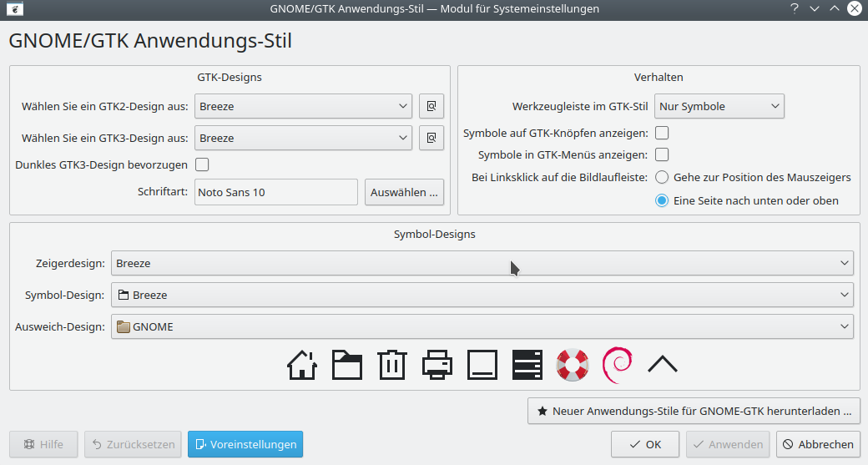
Task: Open the GTK2-Design dropdown
Action: (x=303, y=106)
